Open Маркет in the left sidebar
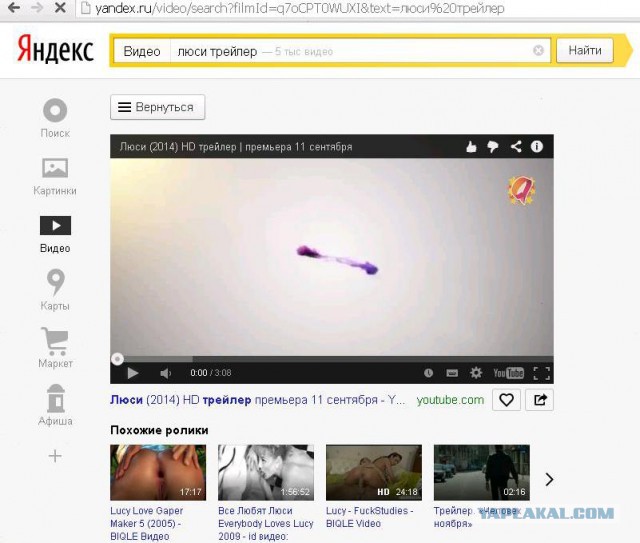The image size is (640, 543). 55,348
